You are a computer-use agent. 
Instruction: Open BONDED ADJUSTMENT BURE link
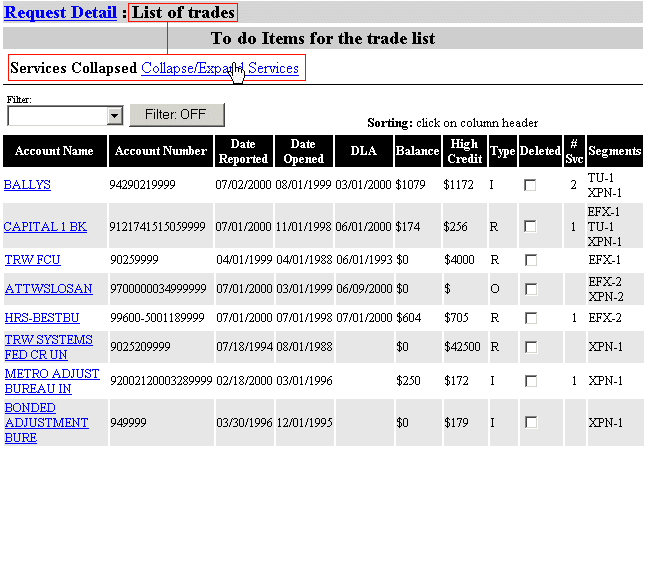click(x=46, y=423)
